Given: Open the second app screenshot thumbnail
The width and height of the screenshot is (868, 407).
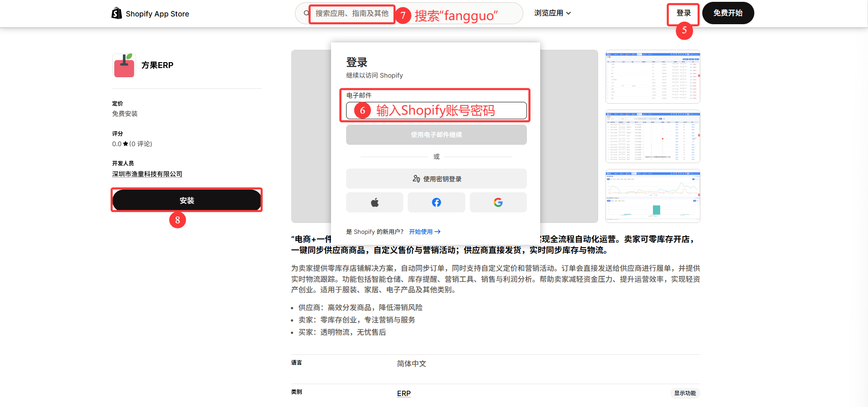Looking at the screenshot, I should click(x=652, y=137).
